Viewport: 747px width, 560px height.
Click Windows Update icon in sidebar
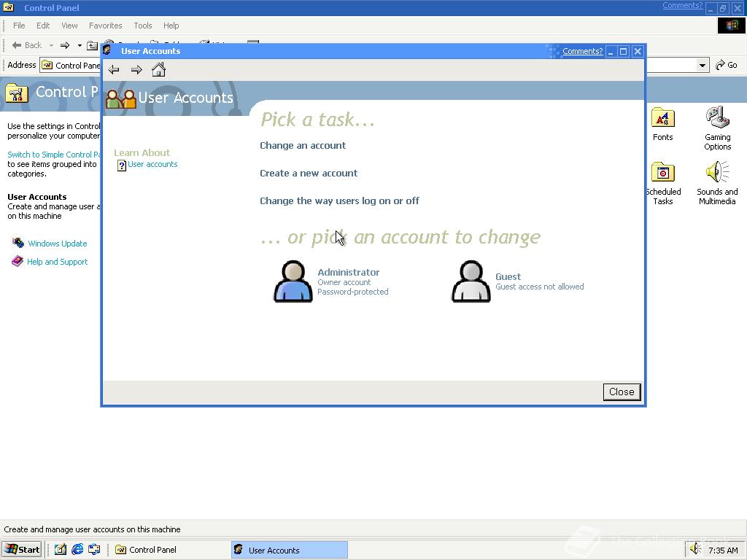pyautogui.click(x=18, y=244)
